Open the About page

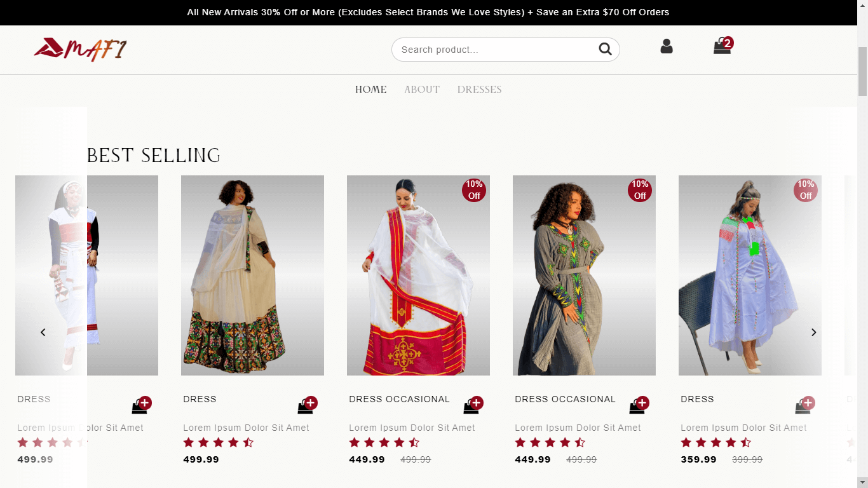pyautogui.click(x=422, y=90)
